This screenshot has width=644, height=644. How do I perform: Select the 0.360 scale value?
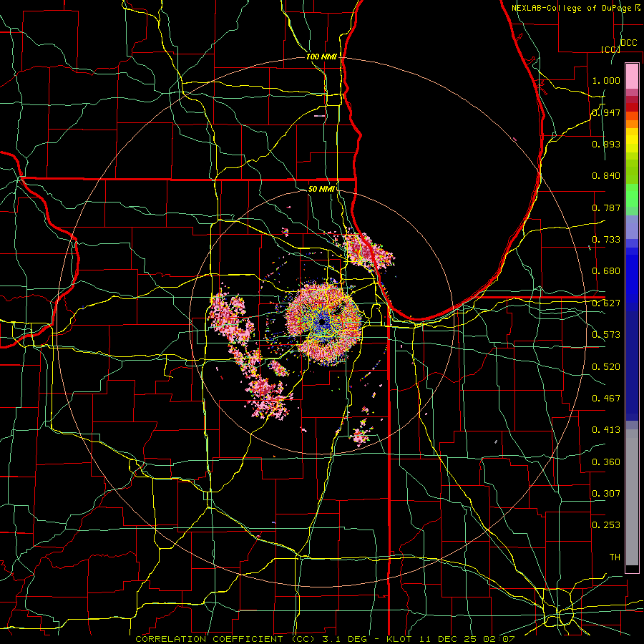coord(606,462)
